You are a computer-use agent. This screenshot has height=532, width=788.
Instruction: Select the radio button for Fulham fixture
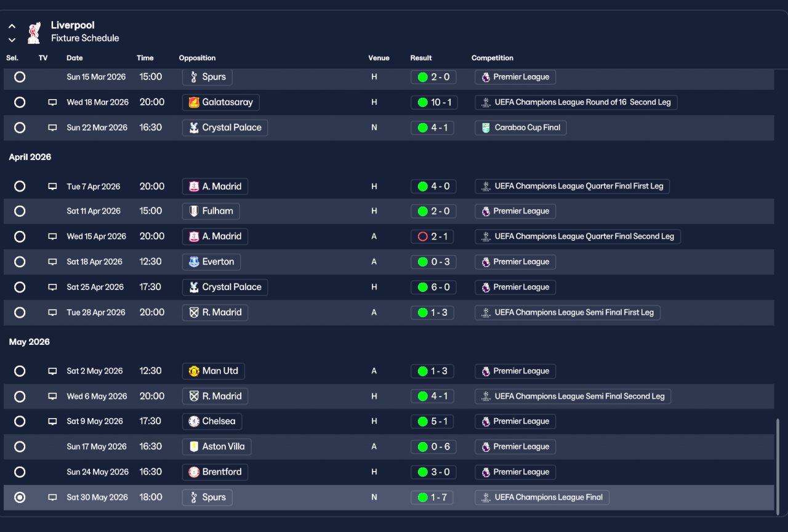[20, 211]
